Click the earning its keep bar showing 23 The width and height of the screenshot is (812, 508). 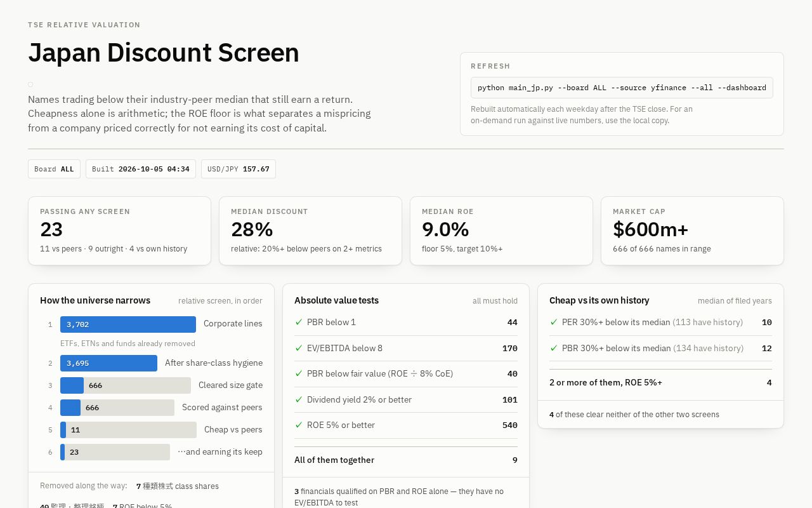coord(115,452)
